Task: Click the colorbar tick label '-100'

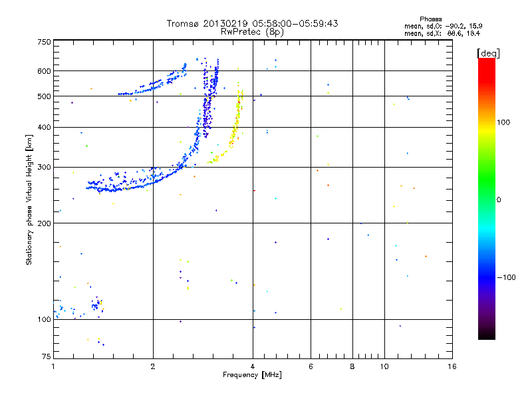Action: click(506, 277)
